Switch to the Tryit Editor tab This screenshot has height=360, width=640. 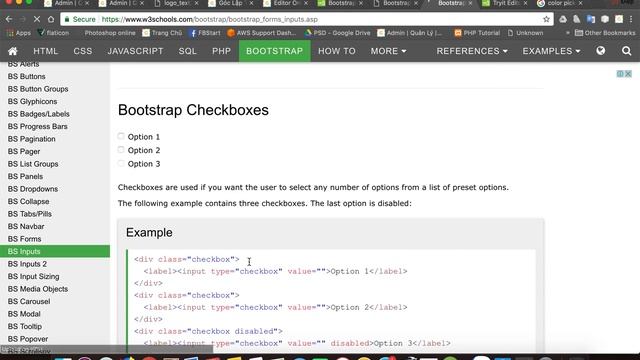tap(505, 3)
